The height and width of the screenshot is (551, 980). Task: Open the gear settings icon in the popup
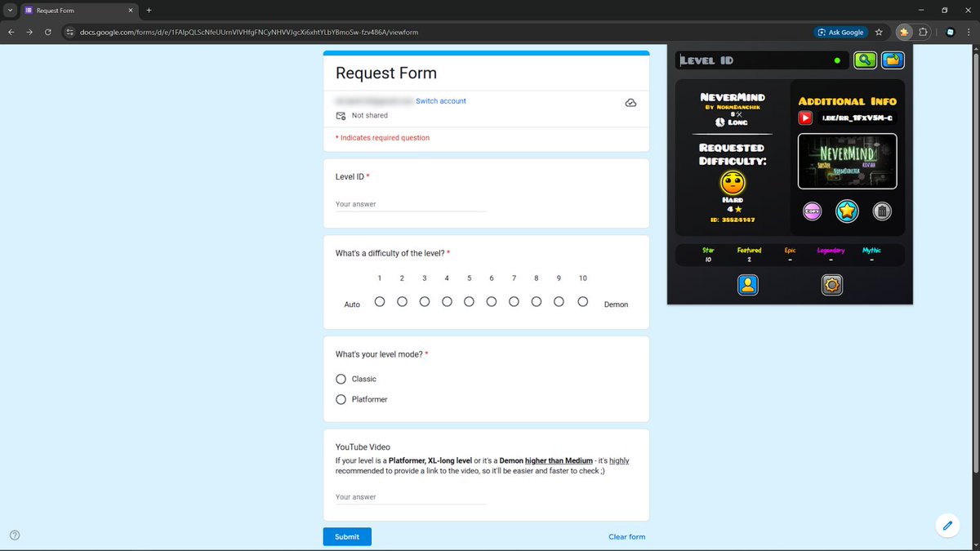pos(832,284)
